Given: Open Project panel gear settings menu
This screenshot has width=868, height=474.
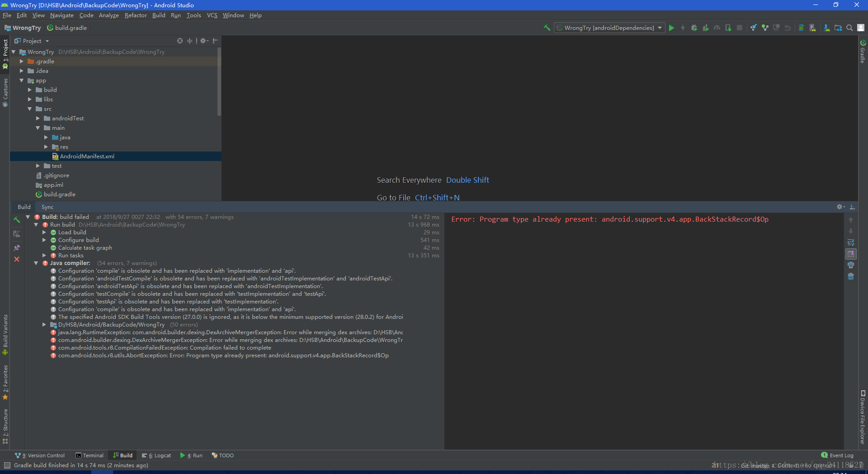Looking at the screenshot, I should (204, 41).
